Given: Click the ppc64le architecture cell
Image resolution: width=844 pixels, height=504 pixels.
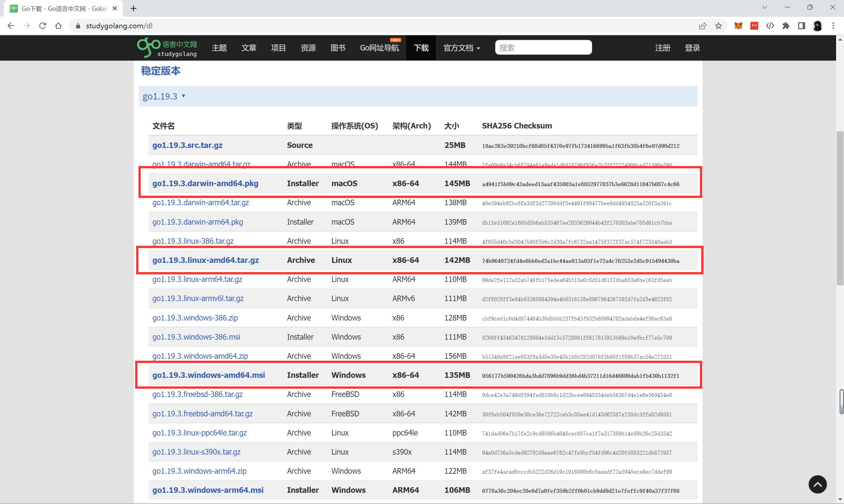Looking at the screenshot, I should pyautogui.click(x=405, y=433).
